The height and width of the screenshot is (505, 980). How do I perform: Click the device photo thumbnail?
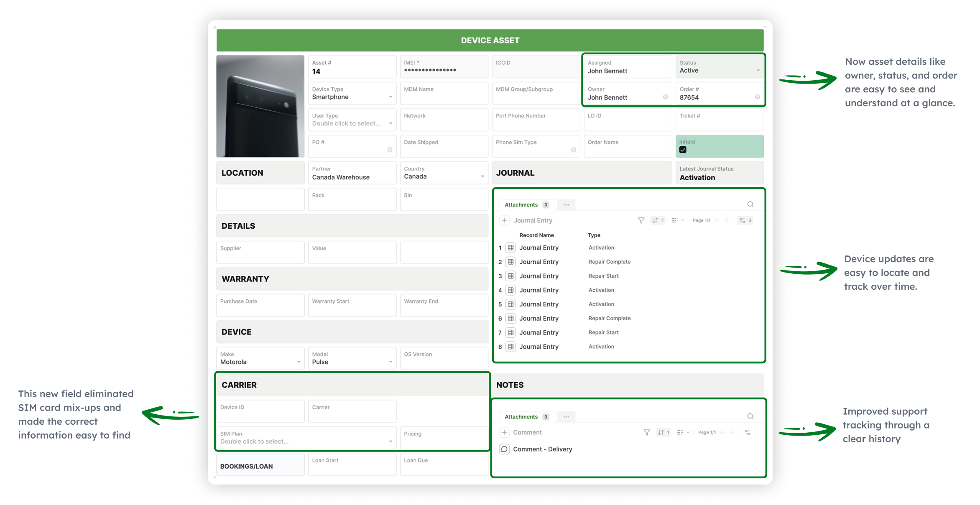pyautogui.click(x=260, y=106)
